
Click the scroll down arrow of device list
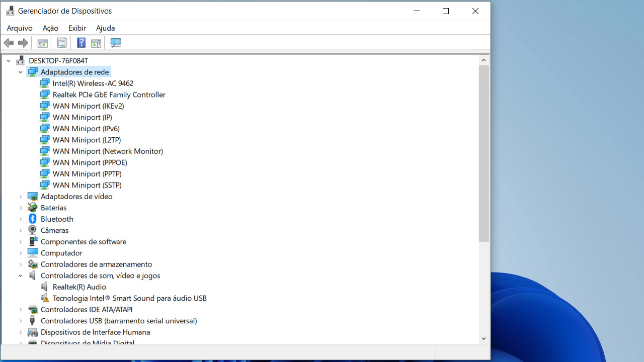click(484, 338)
